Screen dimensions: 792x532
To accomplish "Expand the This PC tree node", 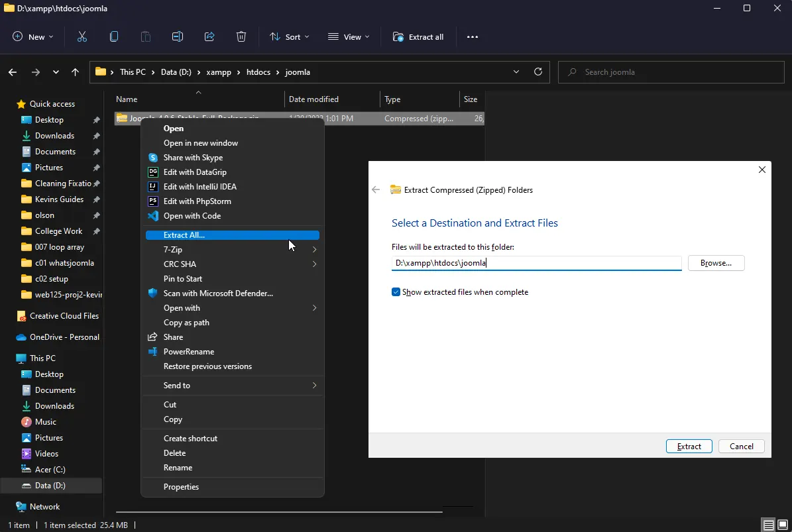I will pyautogui.click(x=9, y=358).
